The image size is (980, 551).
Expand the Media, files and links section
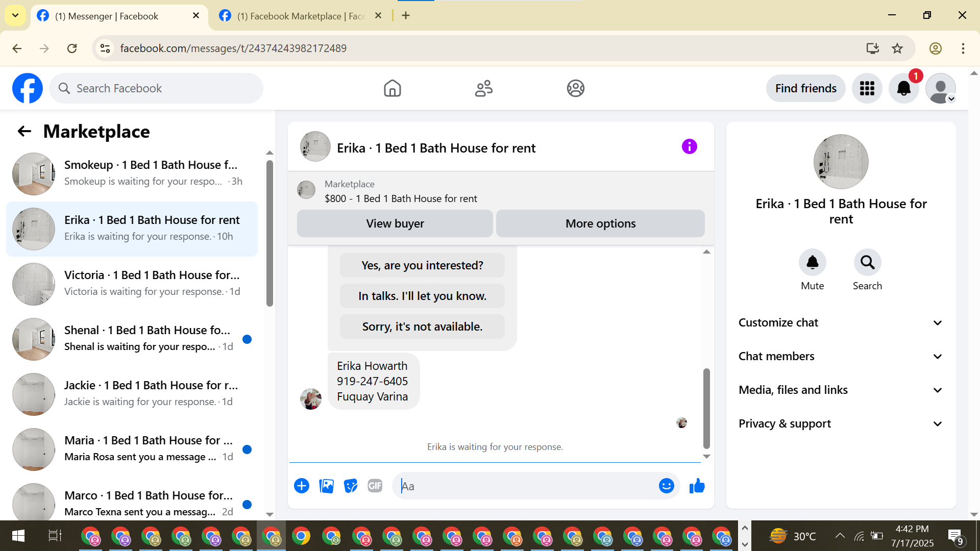click(x=841, y=390)
